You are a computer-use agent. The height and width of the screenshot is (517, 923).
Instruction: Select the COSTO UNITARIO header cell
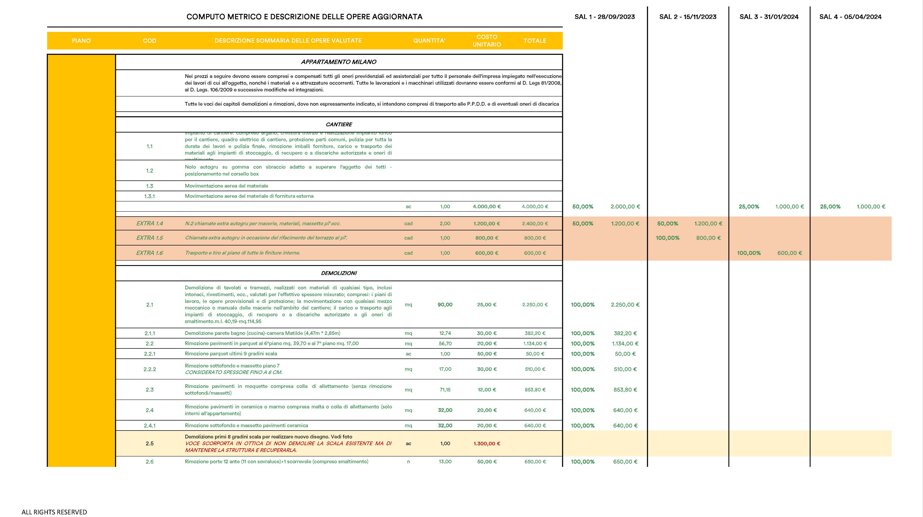tap(487, 41)
